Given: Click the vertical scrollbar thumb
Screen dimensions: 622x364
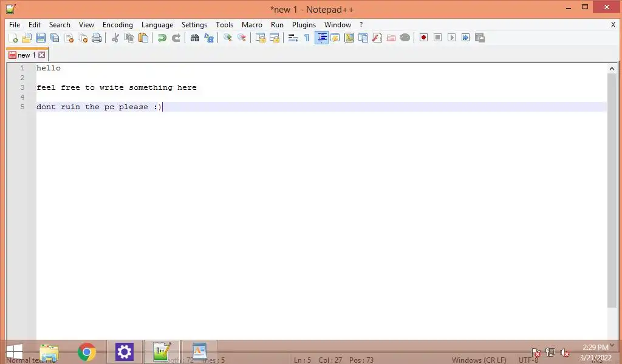Looking at the screenshot, I should click(612, 190).
